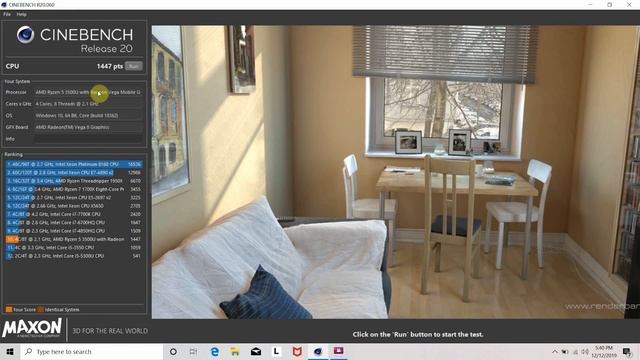Select the Intel Core i7-4850HQ ranking row
This screenshot has width=640, height=360.
(x=74, y=231)
